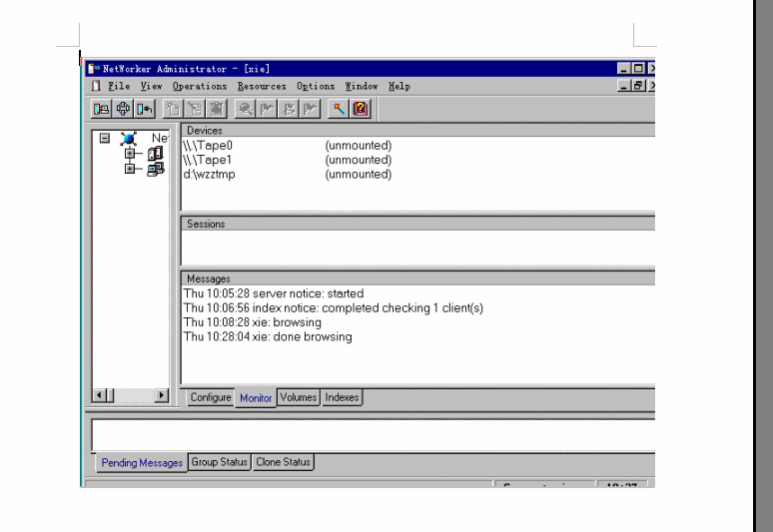773x532 pixels.
Task: Select the \\.\Tape0 device entry
Action: click(x=208, y=146)
